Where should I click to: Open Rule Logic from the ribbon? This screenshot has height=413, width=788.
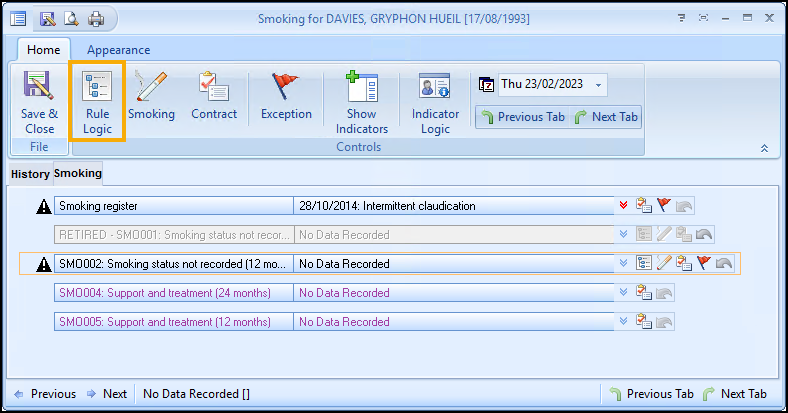[x=97, y=101]
